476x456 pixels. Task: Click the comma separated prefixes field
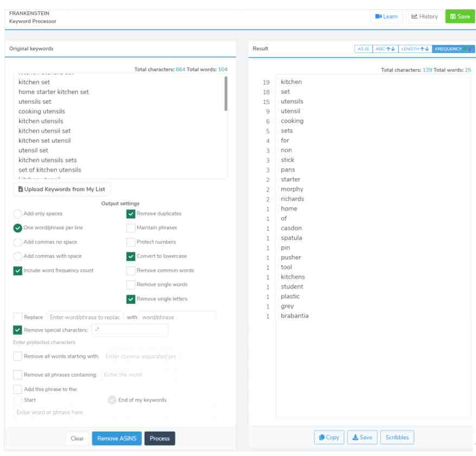pyautogui.click(x=141, y=356)
